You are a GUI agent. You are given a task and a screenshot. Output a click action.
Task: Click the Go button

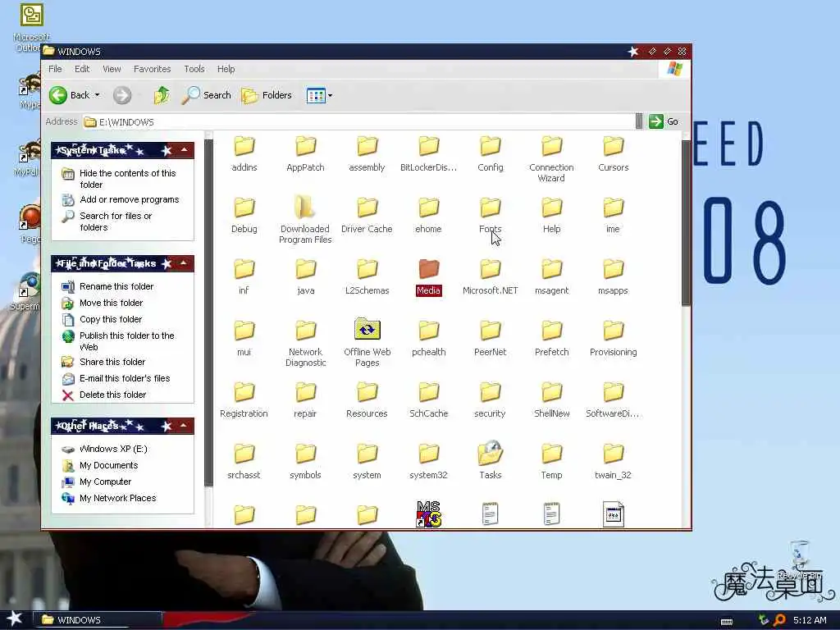664,121
